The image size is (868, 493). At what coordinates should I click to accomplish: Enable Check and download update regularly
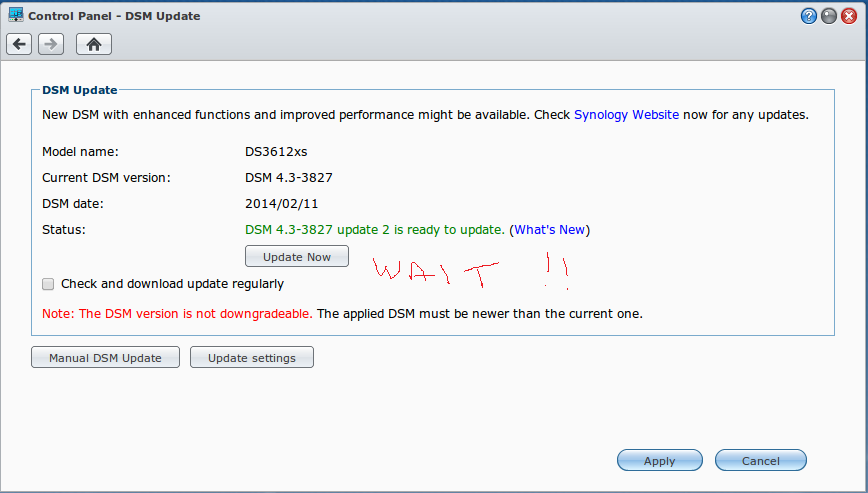(48, 284)
